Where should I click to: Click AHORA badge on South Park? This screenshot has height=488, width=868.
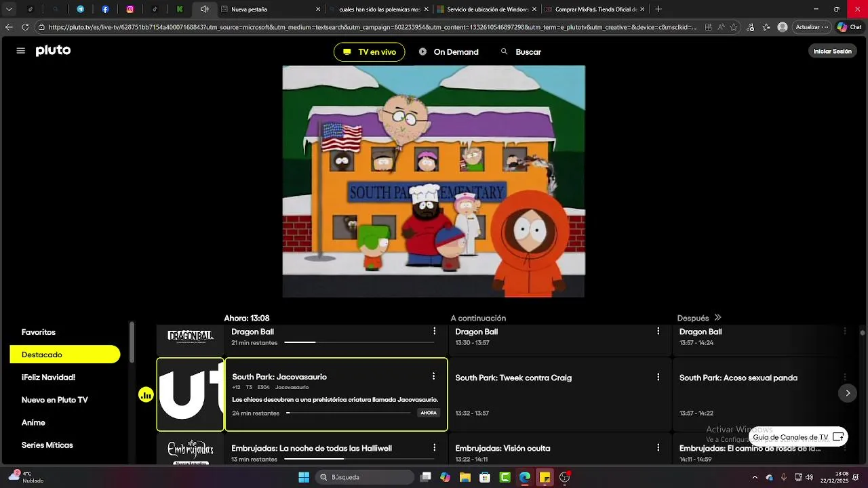click(x=429, y=413)
